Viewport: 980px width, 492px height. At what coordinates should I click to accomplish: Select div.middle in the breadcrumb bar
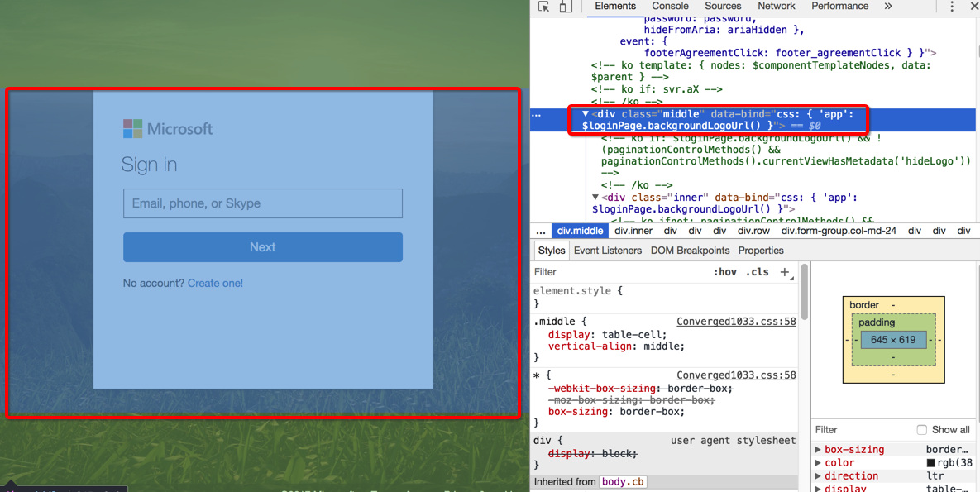pos(581,231)
